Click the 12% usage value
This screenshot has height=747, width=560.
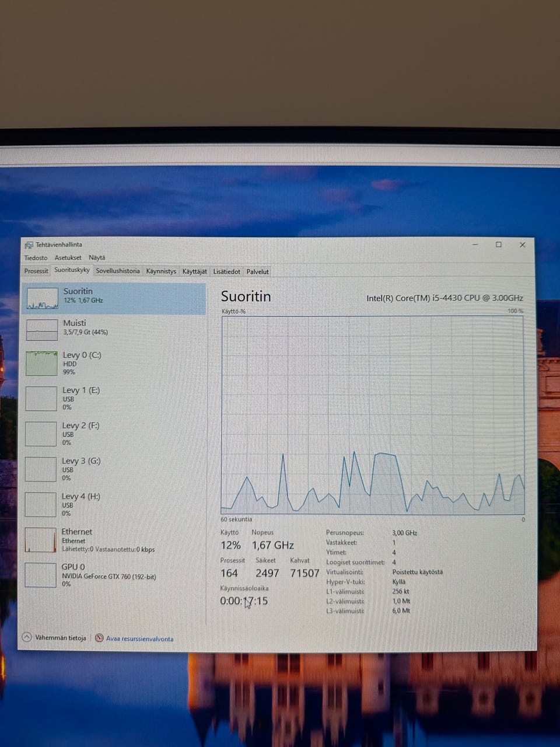[230, 545]
